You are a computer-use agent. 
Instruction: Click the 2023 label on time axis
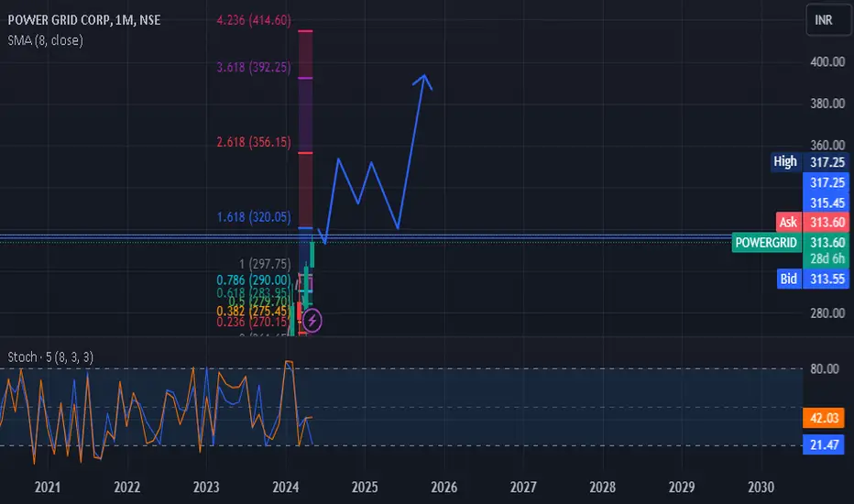206,488
